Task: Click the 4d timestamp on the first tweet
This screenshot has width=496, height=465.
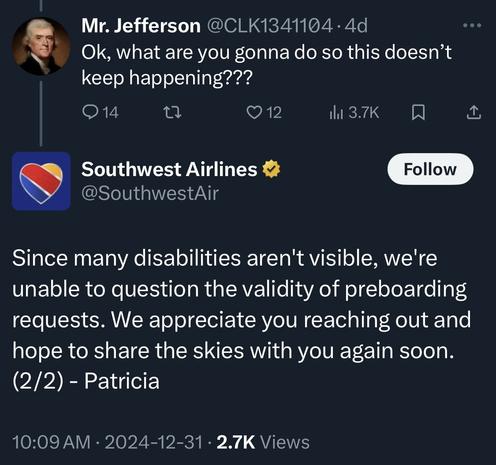Action: coord(356,26)
